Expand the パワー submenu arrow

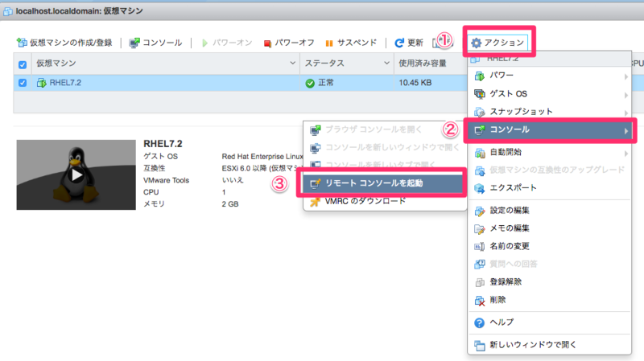[x=626, y=76]
